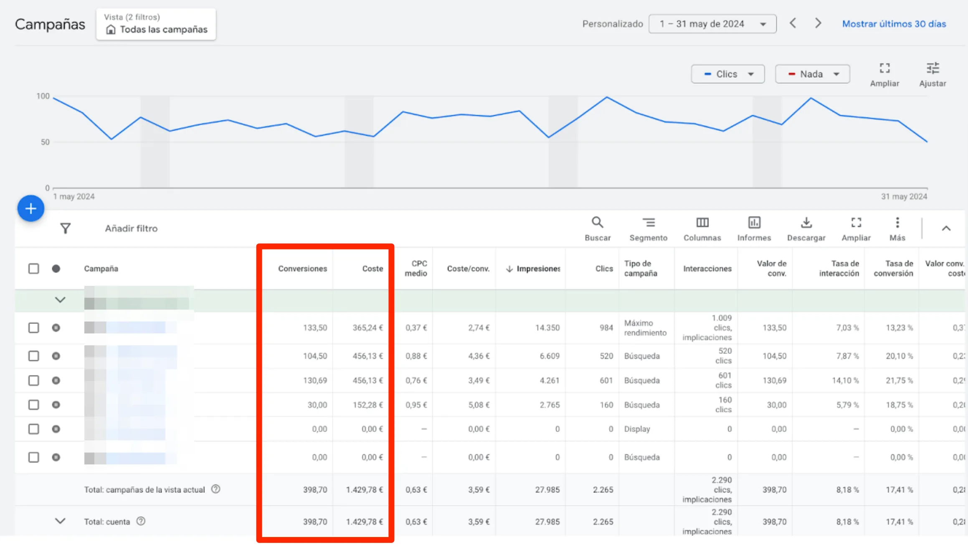Check the Máximo rendimiento campaign row checkbox
This screenshot has width=968, height=560.
pyautogui.click(x=34, y=328)
